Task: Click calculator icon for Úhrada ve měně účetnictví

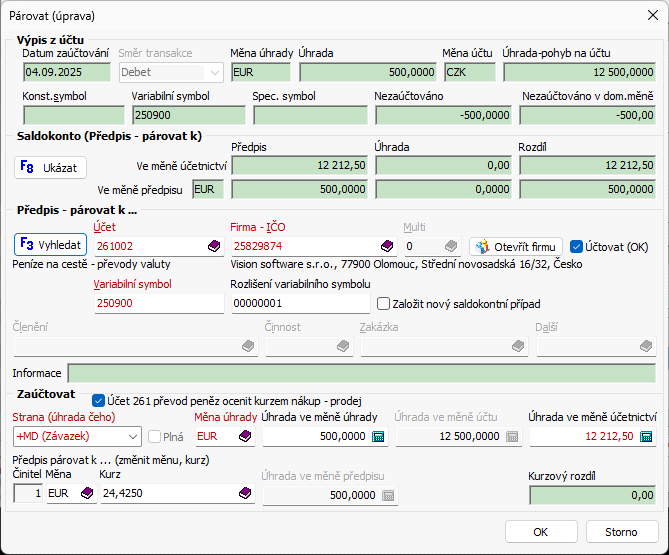Action: click(646, 437)
